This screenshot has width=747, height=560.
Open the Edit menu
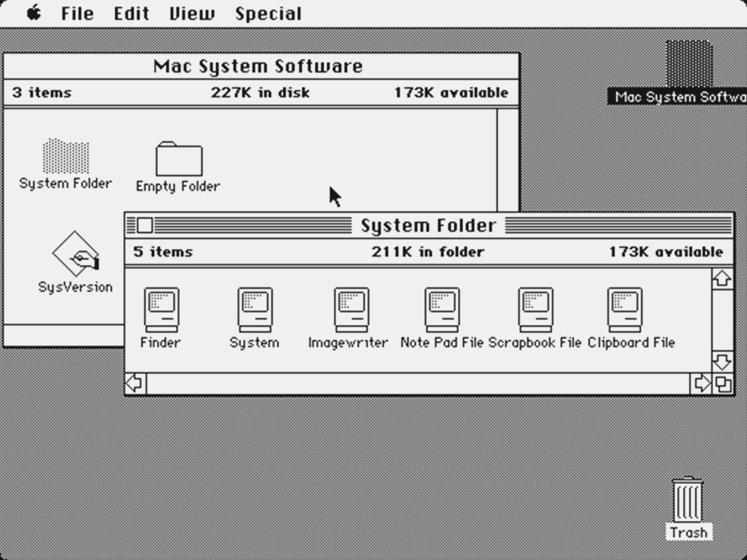click(x=131, y=14)
